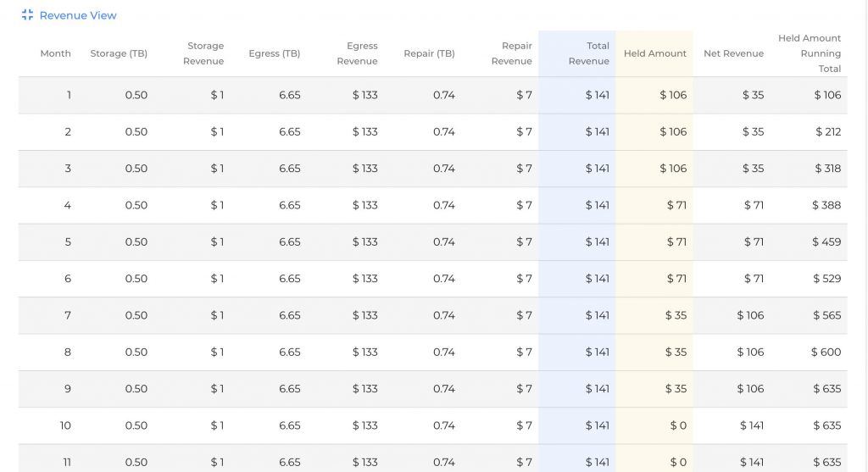Viewport: 868px width, 472px height.
Task: Click the Month column header
Action: coord(56,53)
